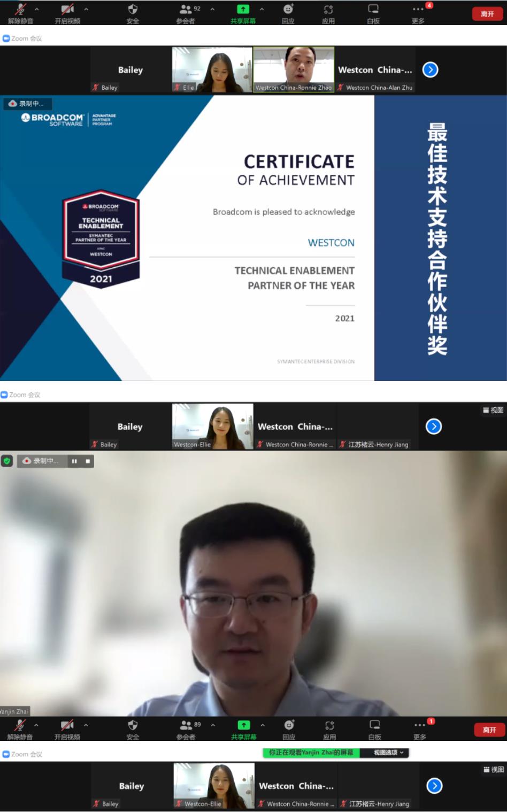Image resolution: width=507 pixels, height=812 pixels.
Task: Click WESTCON name on the certificate
Action: click(x=331, y=243)
